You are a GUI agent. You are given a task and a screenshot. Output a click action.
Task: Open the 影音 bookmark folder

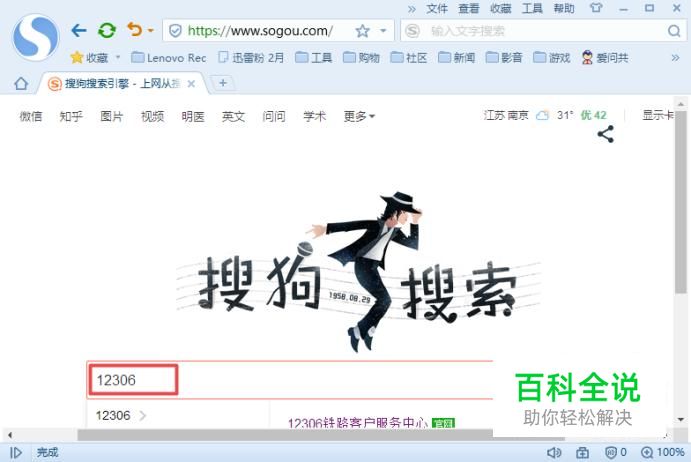point(504,58)
